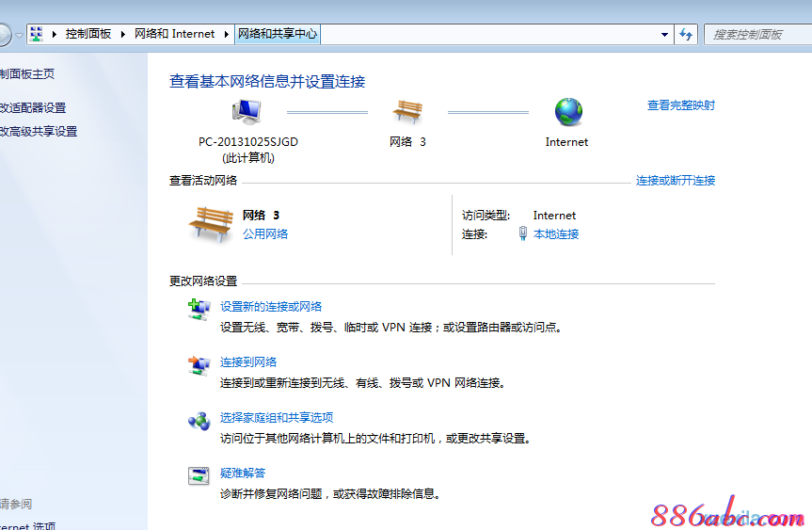Open 更改适配器设置 in the left sidebar
The height and width of the screenshot is (530, 812).
click(33, 108)
